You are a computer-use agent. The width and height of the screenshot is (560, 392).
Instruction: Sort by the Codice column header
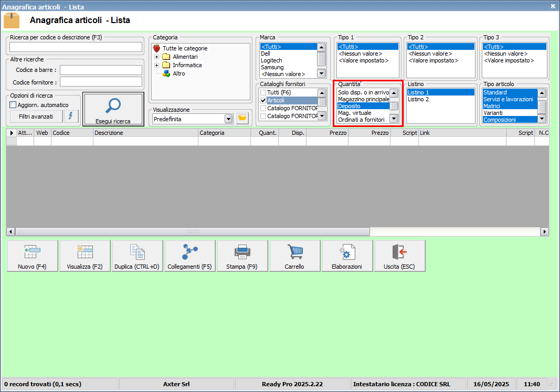point(72,133)
